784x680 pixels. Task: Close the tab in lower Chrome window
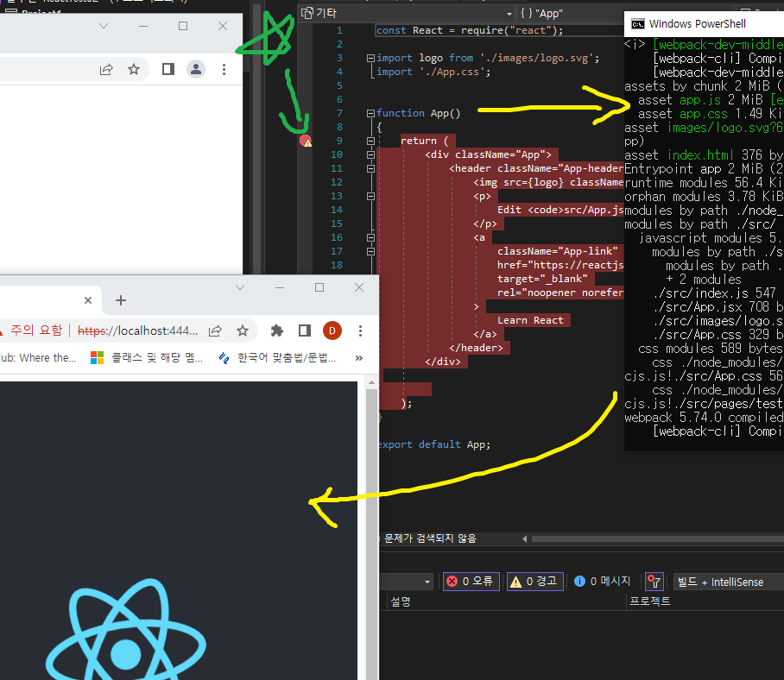(88, 300)
